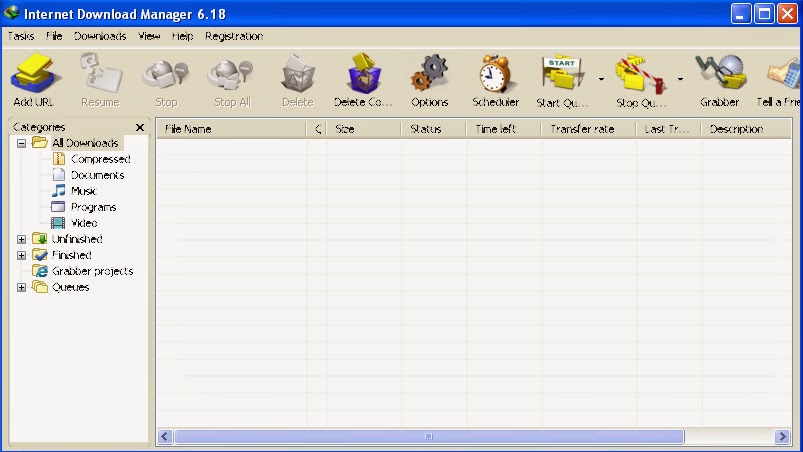
Task: Close the Categories panel
Action: pyautogui.click(x=140, y=128)
